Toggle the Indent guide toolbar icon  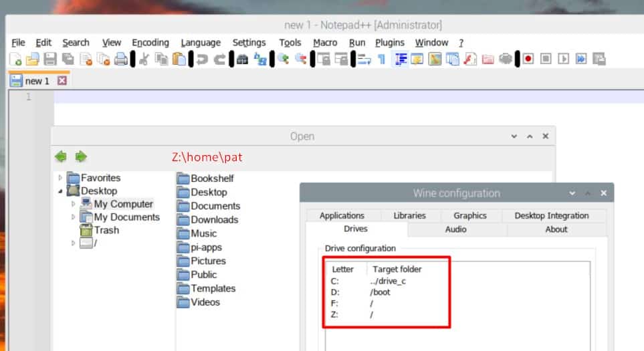coord(400,59)
